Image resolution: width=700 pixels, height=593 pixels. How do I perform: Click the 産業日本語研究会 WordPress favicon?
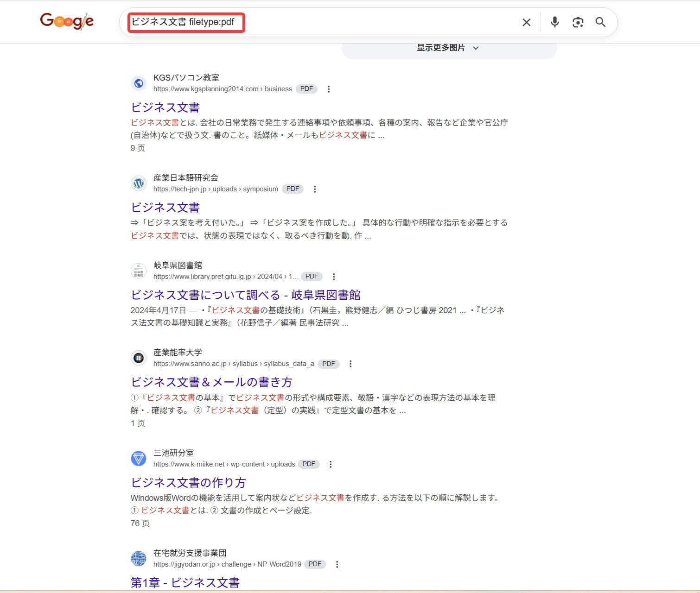click(138, 183)
